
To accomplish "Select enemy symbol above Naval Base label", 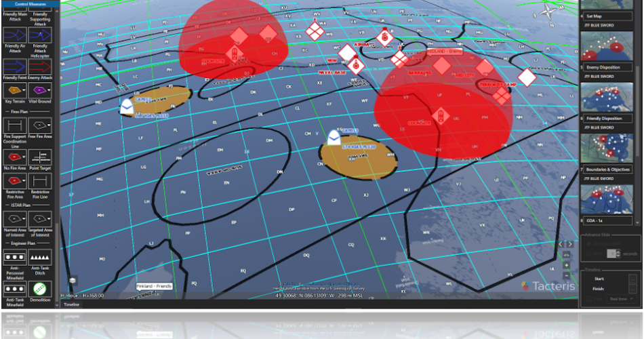I will [356, 64].
